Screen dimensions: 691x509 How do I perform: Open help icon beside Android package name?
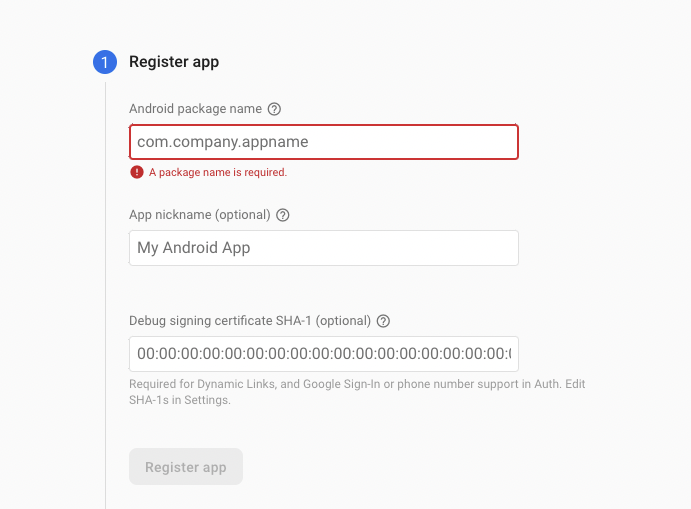[x=274, y=109]
